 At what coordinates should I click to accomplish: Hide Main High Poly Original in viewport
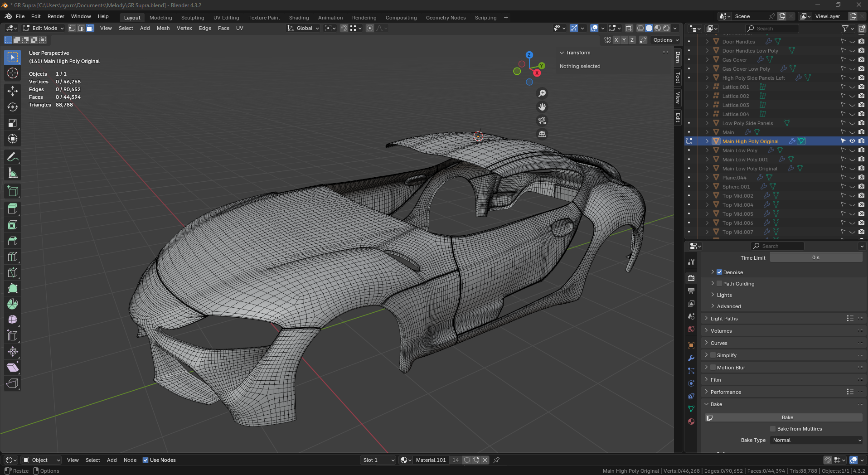(x=852, y=141)
